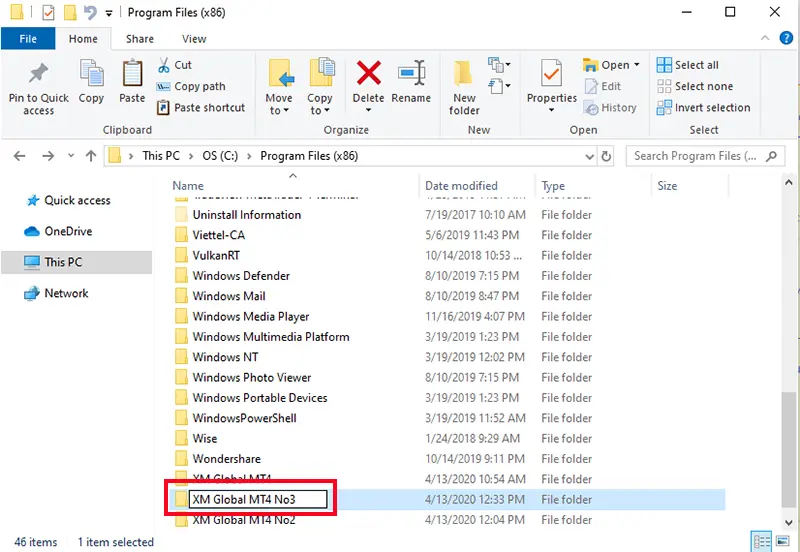Select the Wondershare folder

click(227, 459)
